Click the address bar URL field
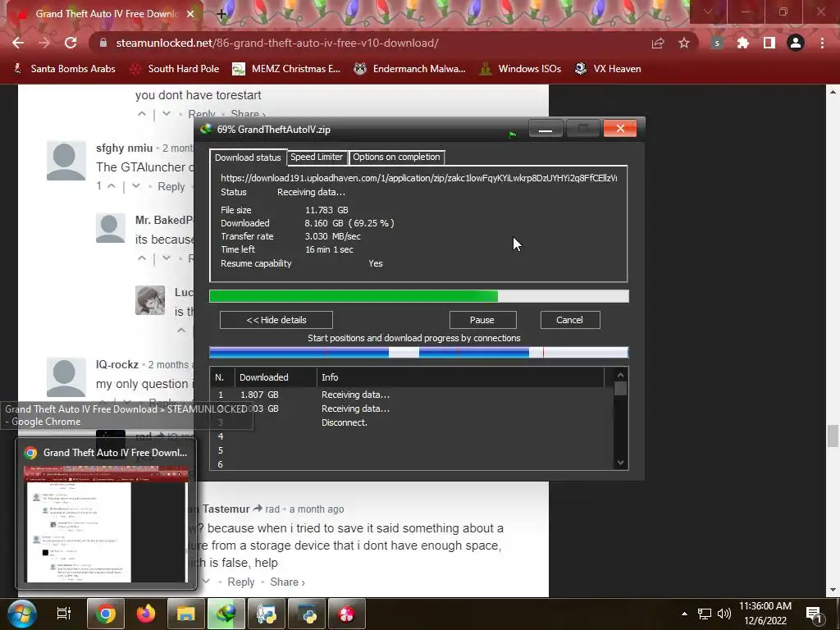The image size is (840, 630). click(x=370, y=43)
